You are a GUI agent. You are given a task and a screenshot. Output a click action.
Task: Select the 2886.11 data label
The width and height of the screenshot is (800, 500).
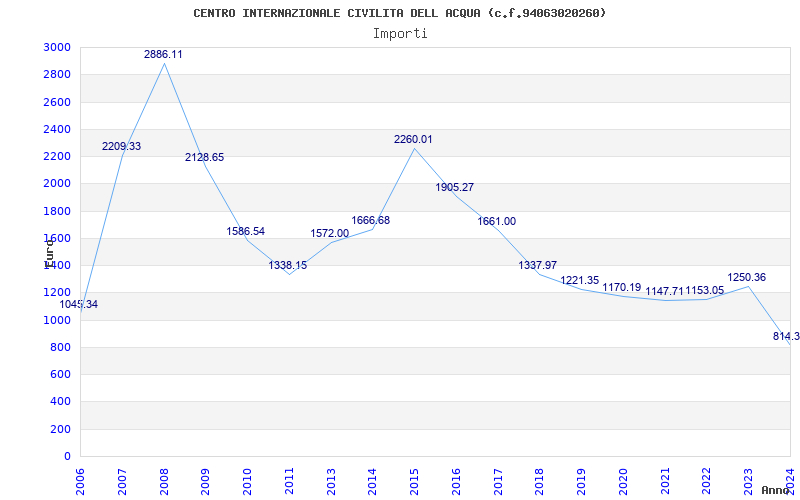coord(163,55)
